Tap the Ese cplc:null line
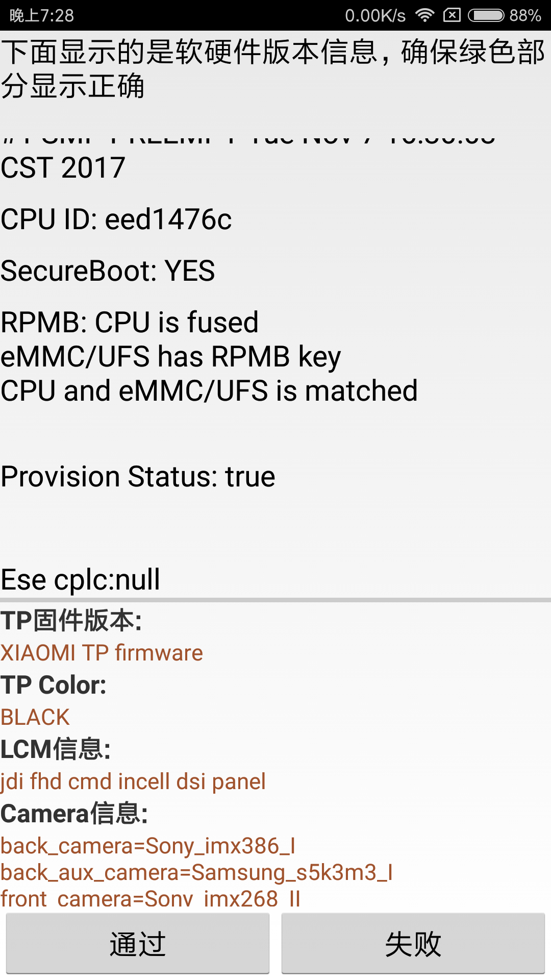The width and height of the screenshot is (551, 980). pos(80,580)
